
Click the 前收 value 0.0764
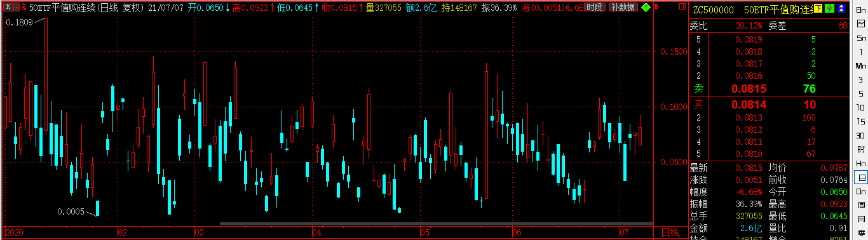834,180
